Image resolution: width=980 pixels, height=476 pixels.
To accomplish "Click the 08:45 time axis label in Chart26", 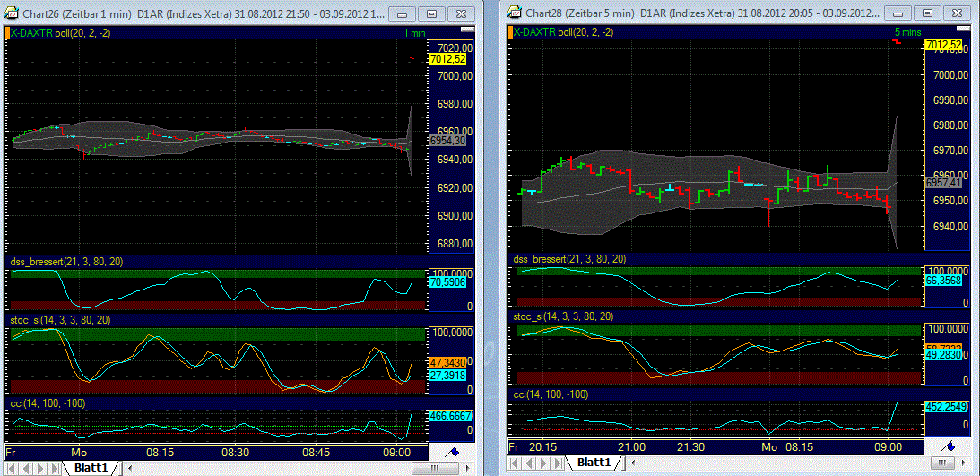I will pos(317,452).
